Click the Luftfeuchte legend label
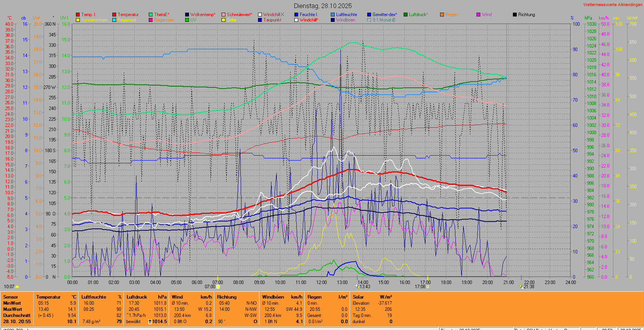The image size is (644, 330). pos(347,15)
